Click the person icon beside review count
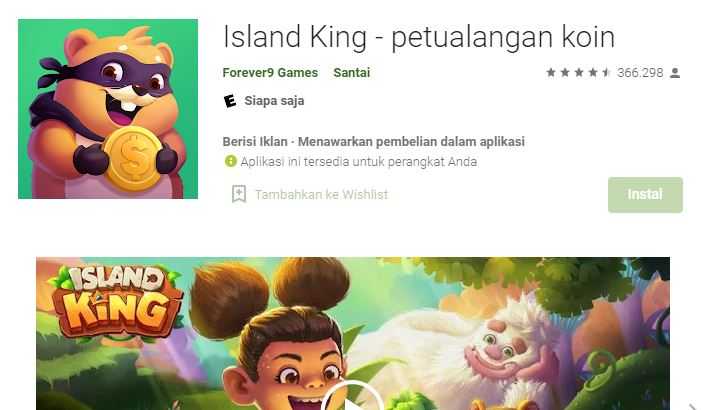Screen dimensions: 702x410 675,73
